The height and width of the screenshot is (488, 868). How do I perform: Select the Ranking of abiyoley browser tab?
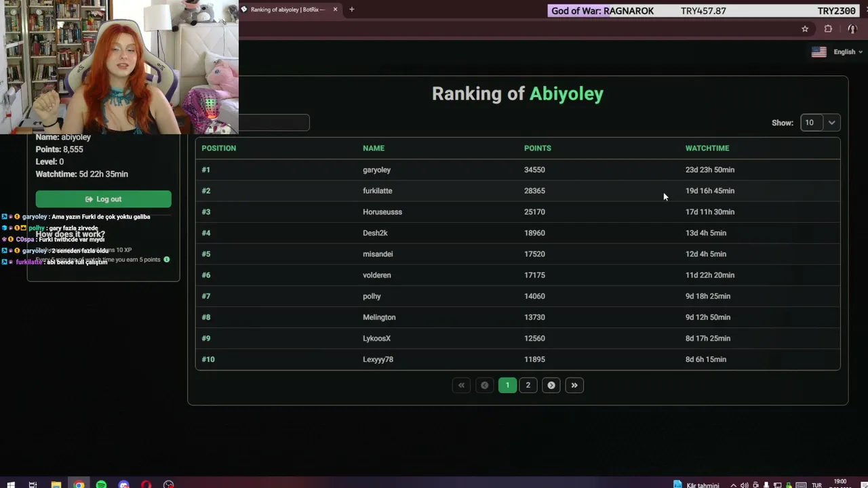290,9
